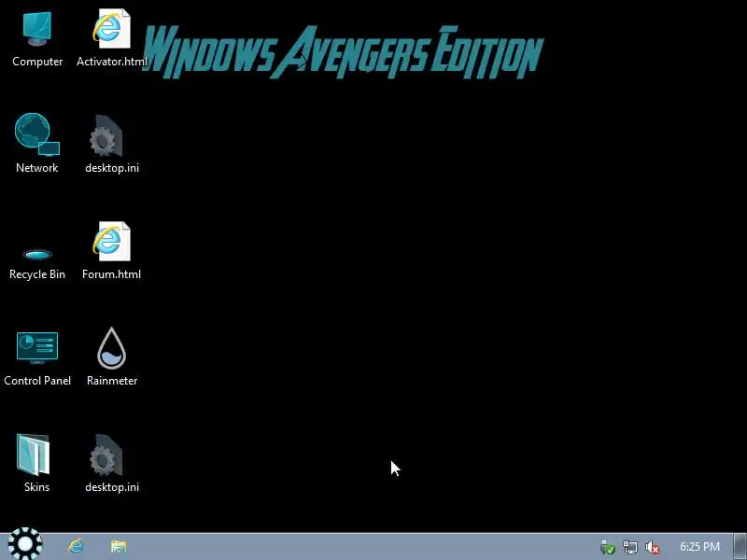
Task: Select desktop.ini file beside the Skins folder
Action: coord(111,463)
